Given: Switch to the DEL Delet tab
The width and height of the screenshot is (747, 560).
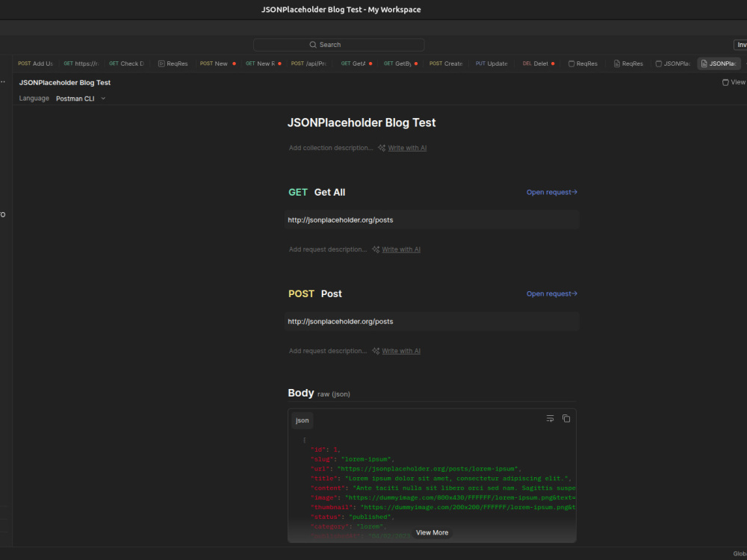Looking at the screenshot, I should pos(538,63).
